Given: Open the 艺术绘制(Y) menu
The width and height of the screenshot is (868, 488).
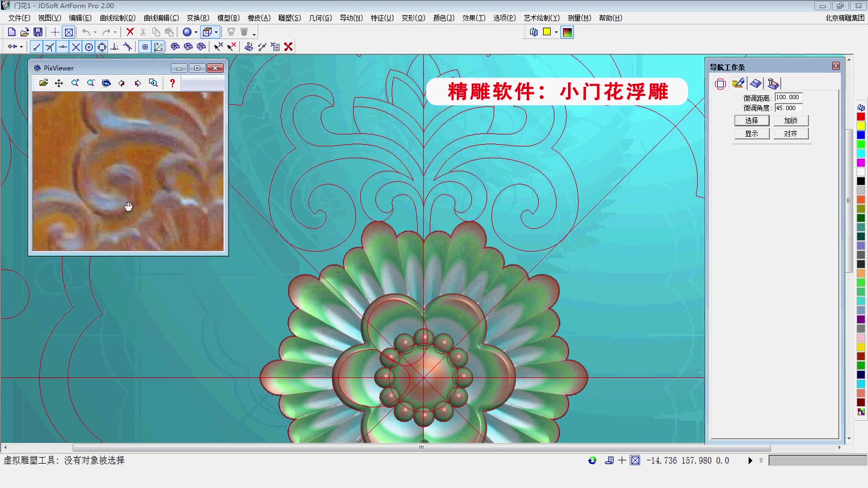Looking at the screenshot, I should tap(541, 18).
